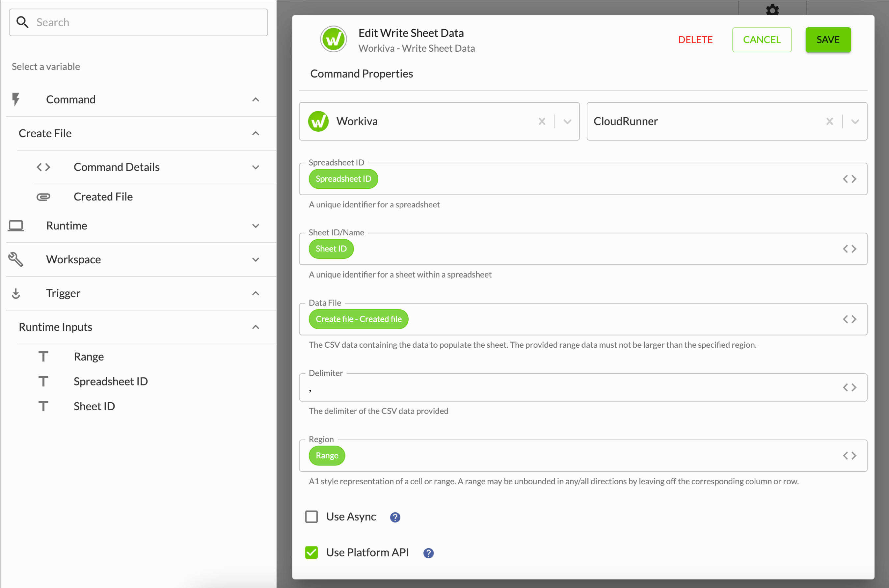The width and height of the screenshot is (889, 588).
Task: Open the code editor icon for Spreadsheet ID field
Action: [849, 179]
